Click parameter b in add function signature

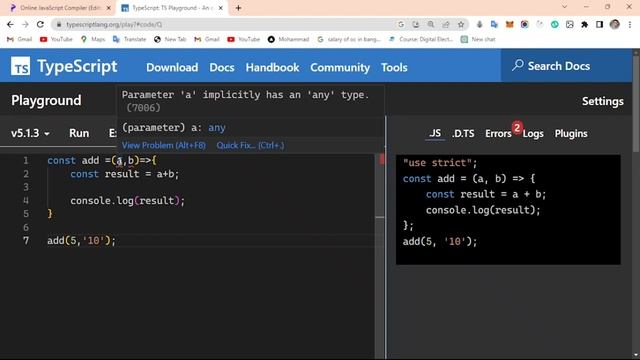click(131, 160)
